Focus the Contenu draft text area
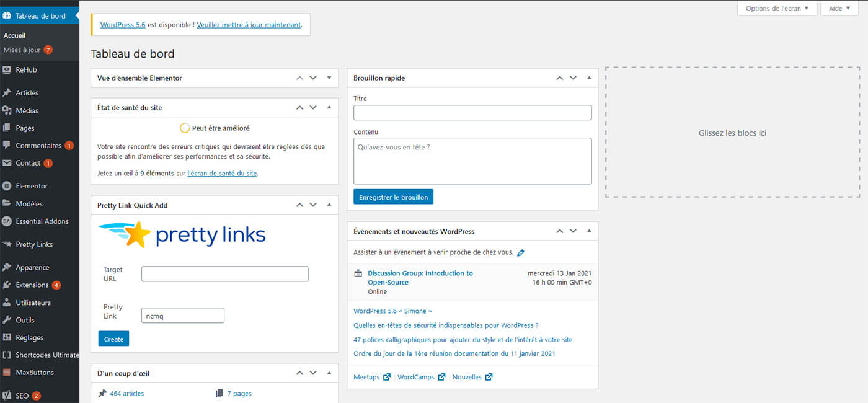 point(472,161)
